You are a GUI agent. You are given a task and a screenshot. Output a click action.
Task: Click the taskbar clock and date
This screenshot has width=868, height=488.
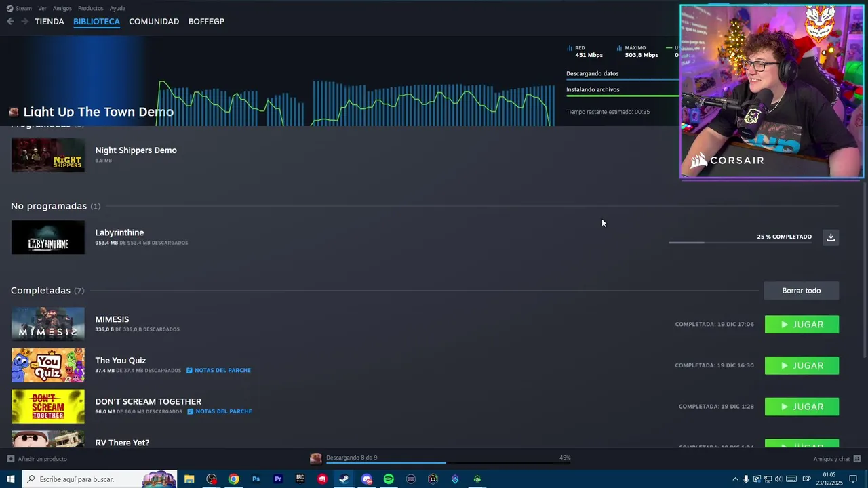pos(829,479)
